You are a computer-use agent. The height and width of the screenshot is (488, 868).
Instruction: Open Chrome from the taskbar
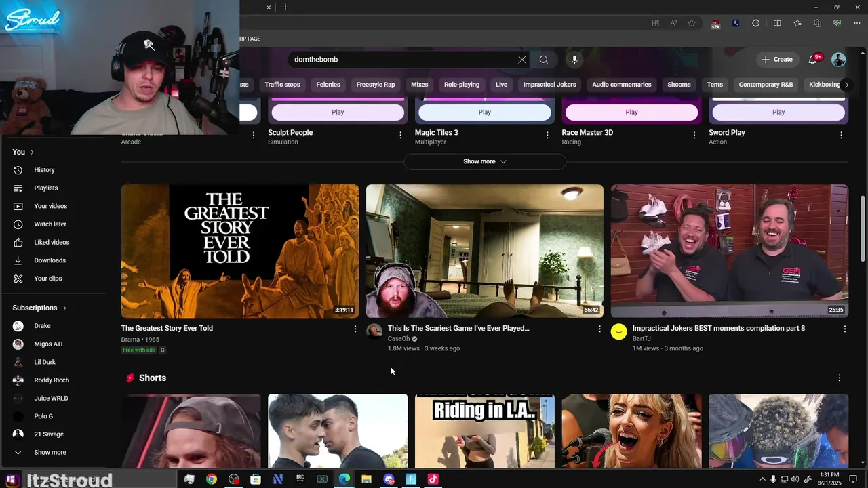click(x=212, y=479)
